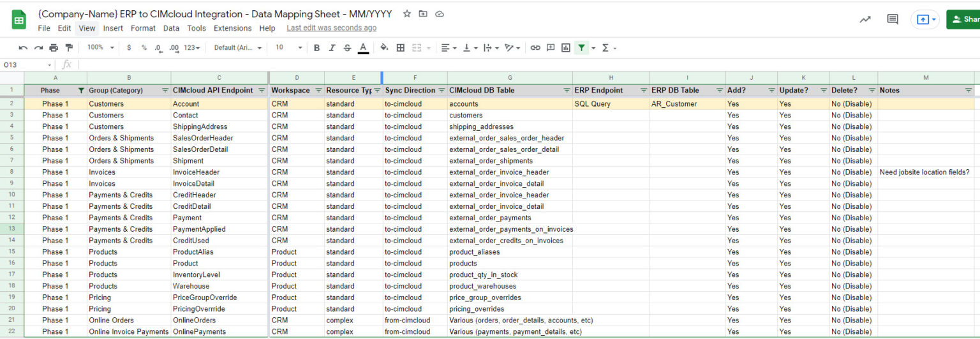Open filter on Notes column header
This screenshot has height=339, width=980.
(x=969, y=91)
